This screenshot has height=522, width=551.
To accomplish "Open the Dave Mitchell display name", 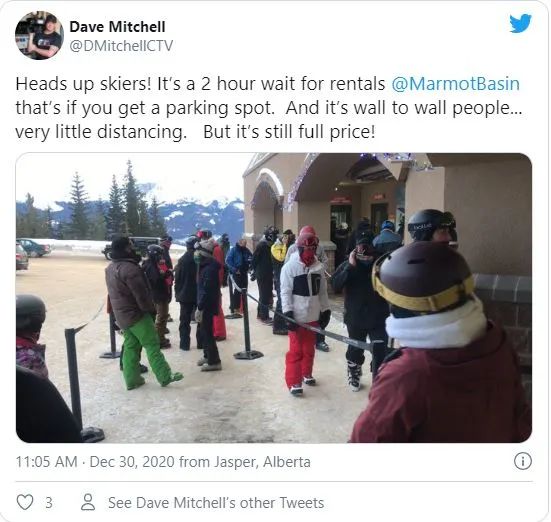I will pyautogui.click(x=117, y=27).
